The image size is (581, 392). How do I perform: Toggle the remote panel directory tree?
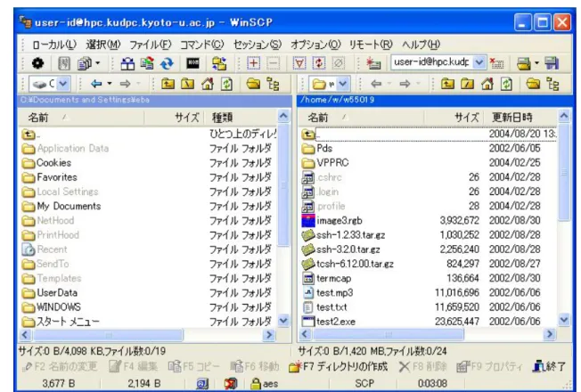pyautogui.click(x=552, y=84)
